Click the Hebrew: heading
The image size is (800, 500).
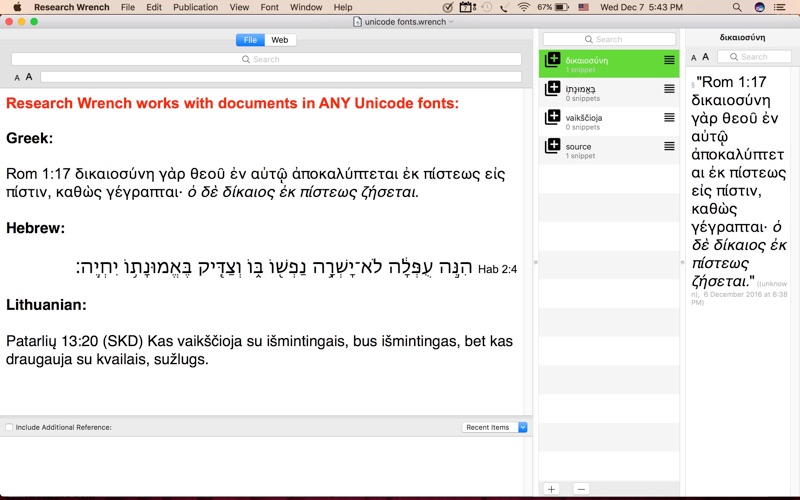pos(36,228)
